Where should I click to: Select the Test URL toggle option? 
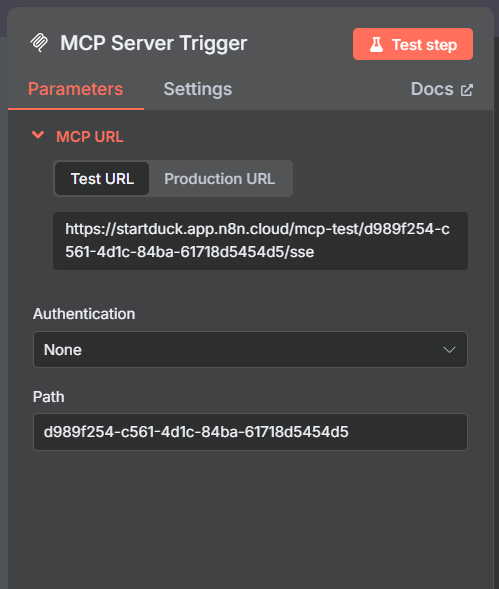pyautogui.click(x=102, y=179)
